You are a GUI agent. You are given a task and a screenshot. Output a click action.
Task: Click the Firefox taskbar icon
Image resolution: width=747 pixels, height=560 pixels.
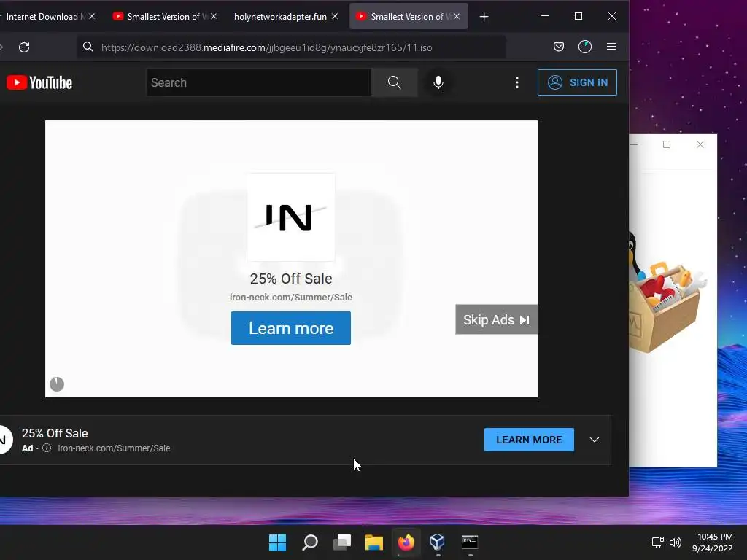[x=406, y=542]
